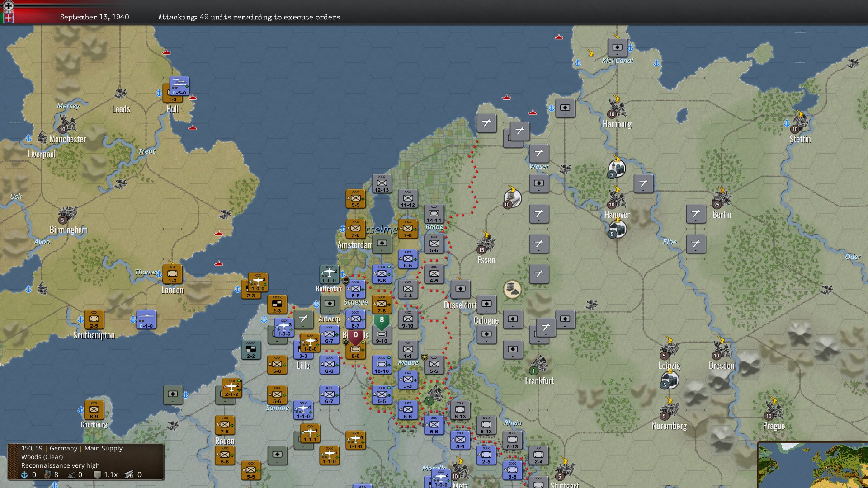Click the Prague city icon
Image resolution: width=868 pixels, height=488 pixels.
click(x=774, y=410)
